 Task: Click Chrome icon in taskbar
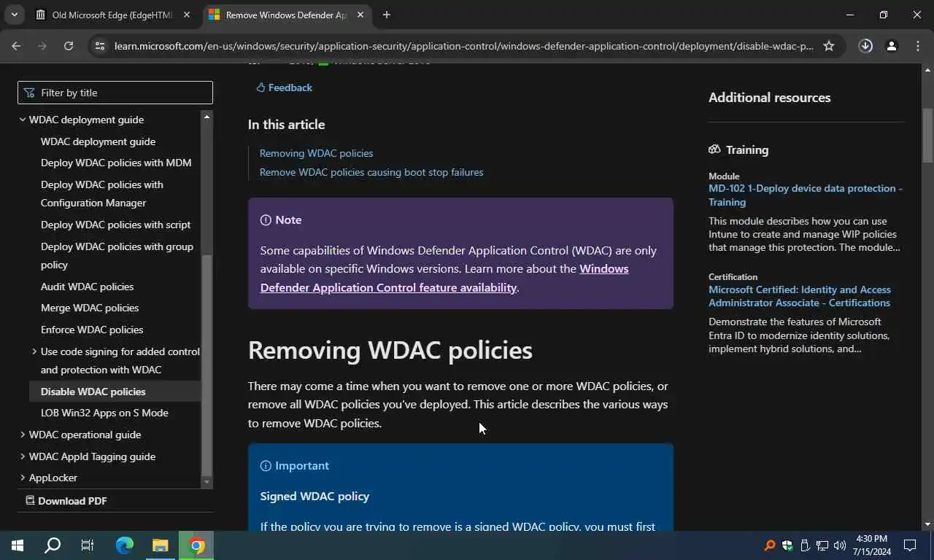pyautogui.click(x=196, y=545)
